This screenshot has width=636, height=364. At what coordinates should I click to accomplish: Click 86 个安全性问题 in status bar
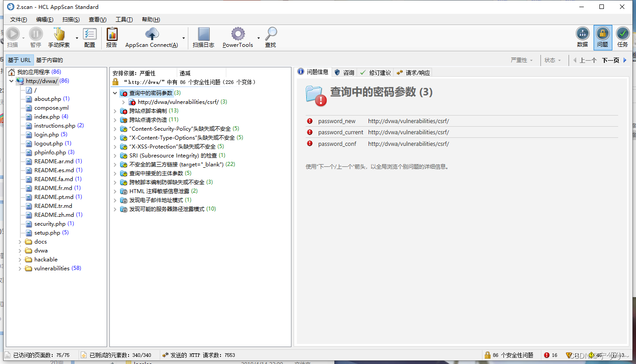[x=509, y=355]
